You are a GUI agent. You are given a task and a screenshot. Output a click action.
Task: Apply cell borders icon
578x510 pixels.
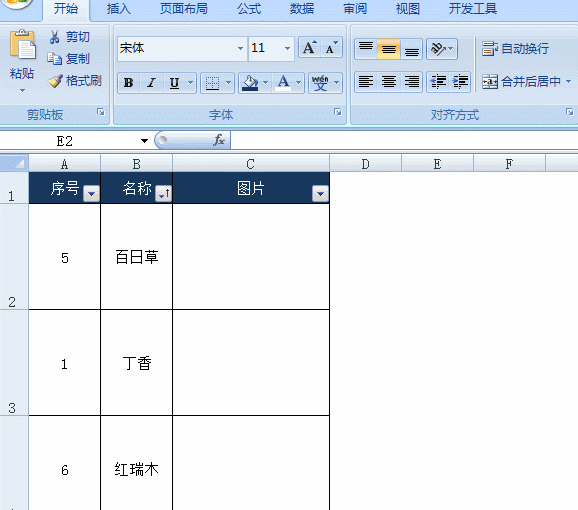[212, 83]
